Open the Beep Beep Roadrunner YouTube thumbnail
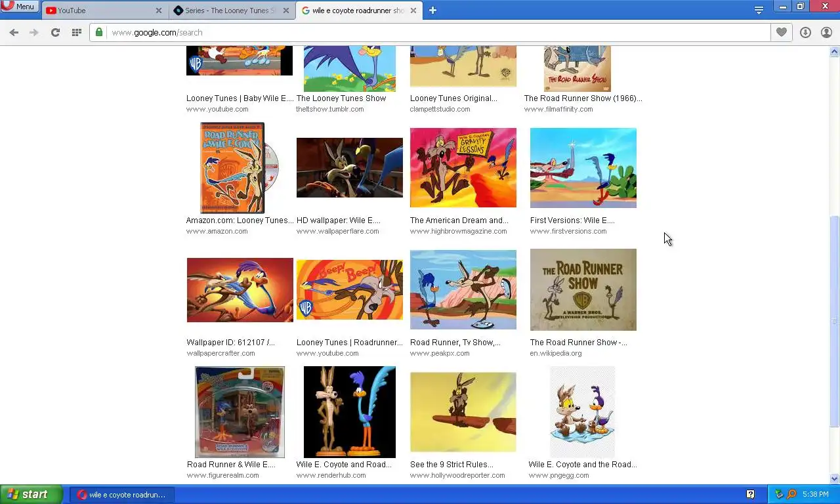 tap(349, 289)
